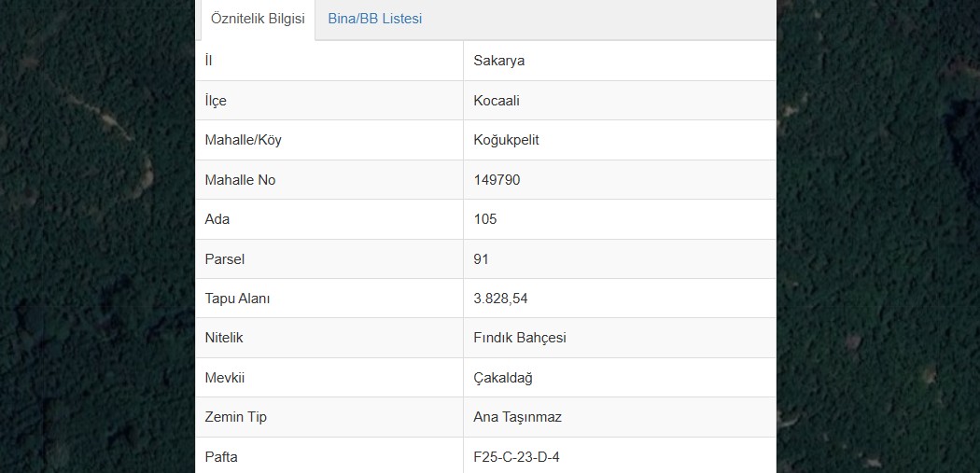The width and height of the screenshot is (980, 473).
Task: Click the Sakarya value in İl row
Action: [x=498, y=61]
